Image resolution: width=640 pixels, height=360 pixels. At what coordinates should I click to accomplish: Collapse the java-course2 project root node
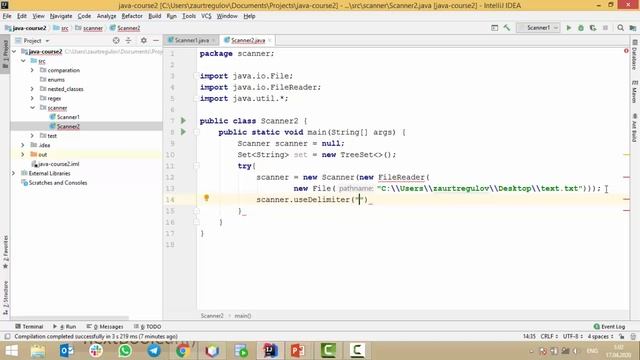[x=14, y=51]
